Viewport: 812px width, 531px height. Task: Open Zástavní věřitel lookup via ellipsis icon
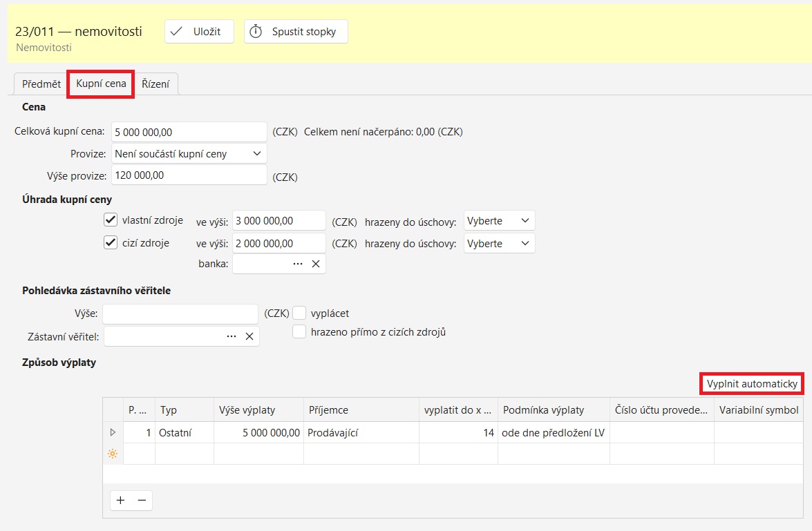(x=232, y=336)
